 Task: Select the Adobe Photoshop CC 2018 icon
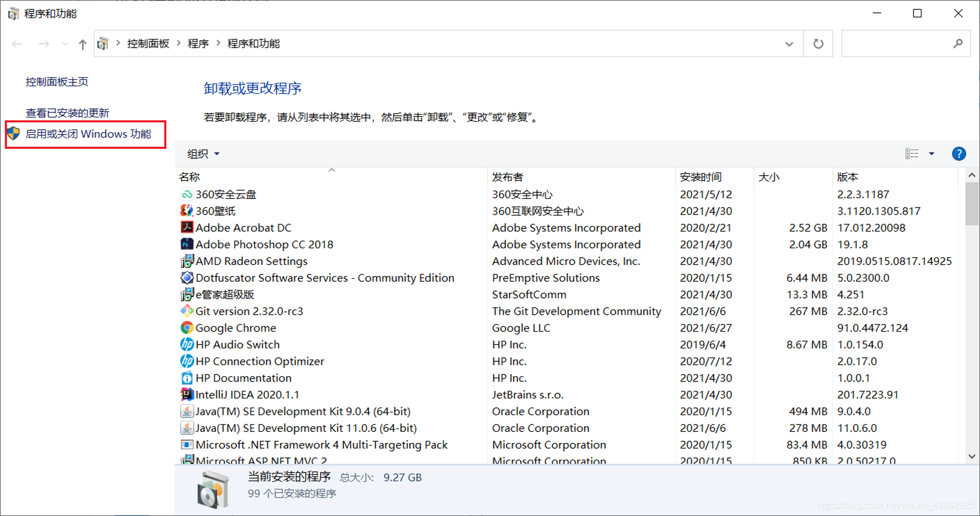pyautogui.click(x=187, y=244)
